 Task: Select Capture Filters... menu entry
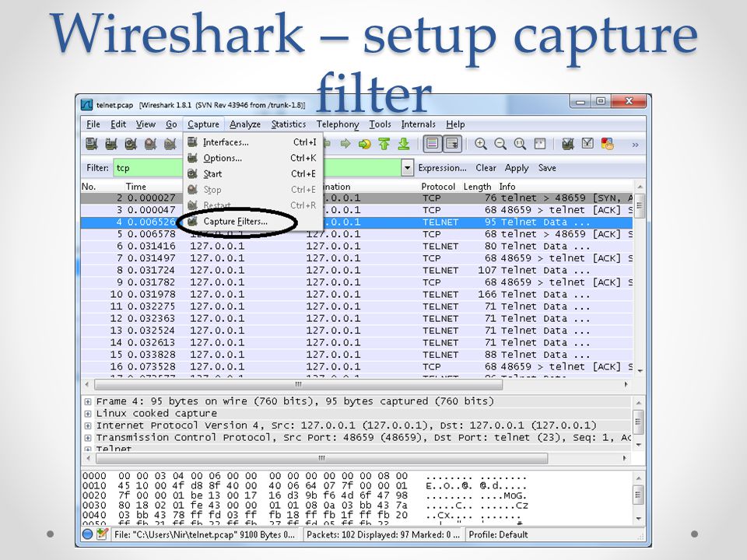point(252,222)
